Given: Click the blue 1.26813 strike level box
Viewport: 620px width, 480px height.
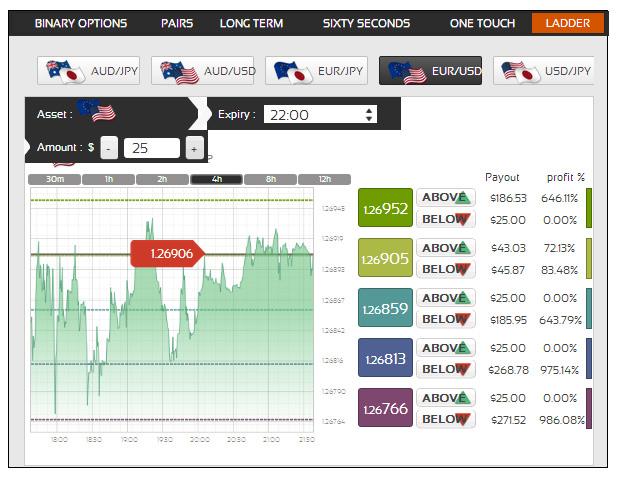Looking at the screenshot, I should click(386, 357).
